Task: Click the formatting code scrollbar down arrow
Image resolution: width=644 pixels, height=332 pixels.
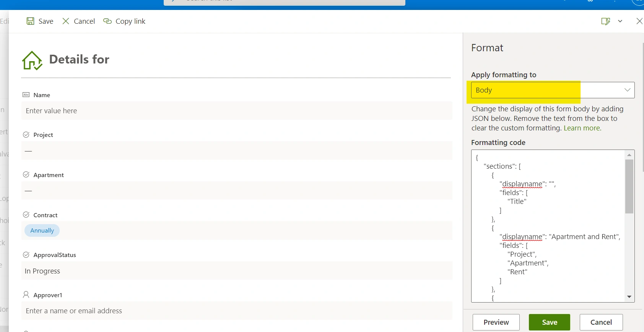Action: point(629,297)
